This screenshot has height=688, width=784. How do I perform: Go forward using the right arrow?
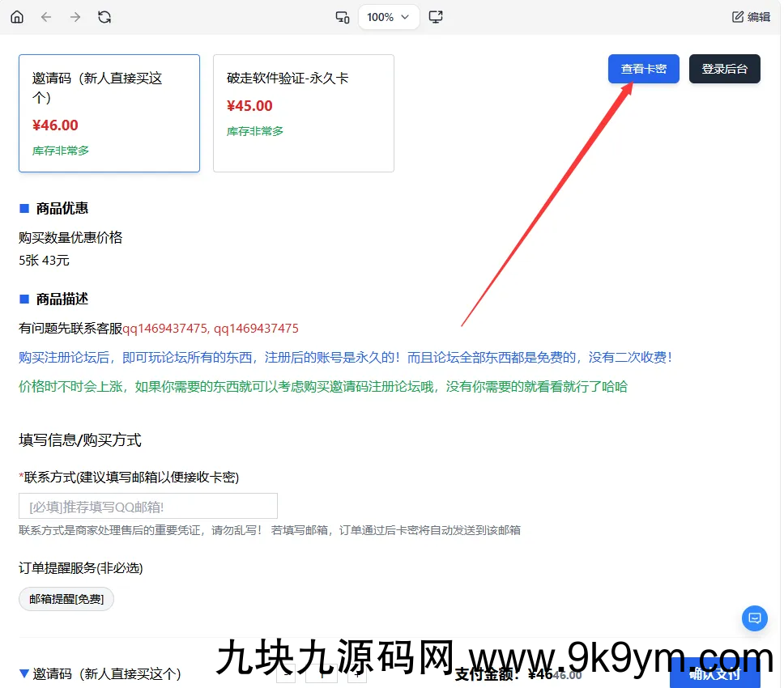coord(75,17)
